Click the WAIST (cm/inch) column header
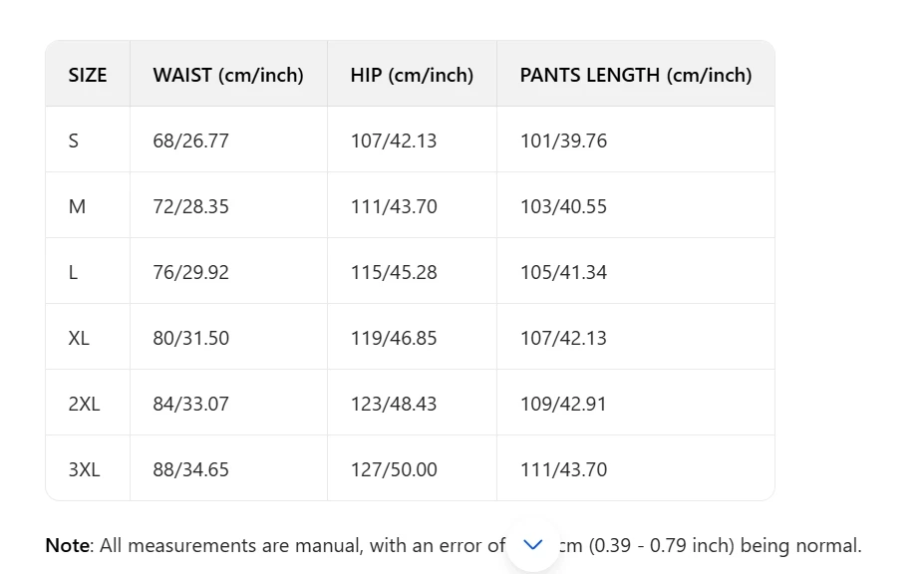This screenshot has height=574, width=924. point(228,75)
